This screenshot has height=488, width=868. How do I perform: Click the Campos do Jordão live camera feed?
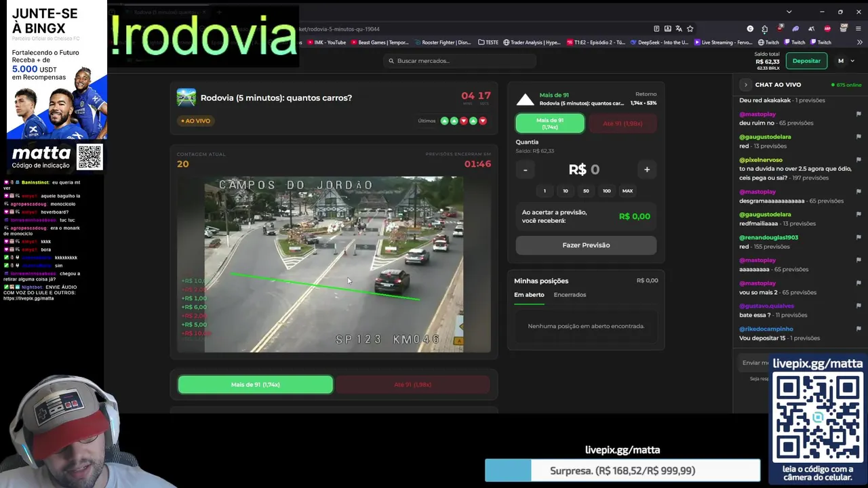point(334,264)
